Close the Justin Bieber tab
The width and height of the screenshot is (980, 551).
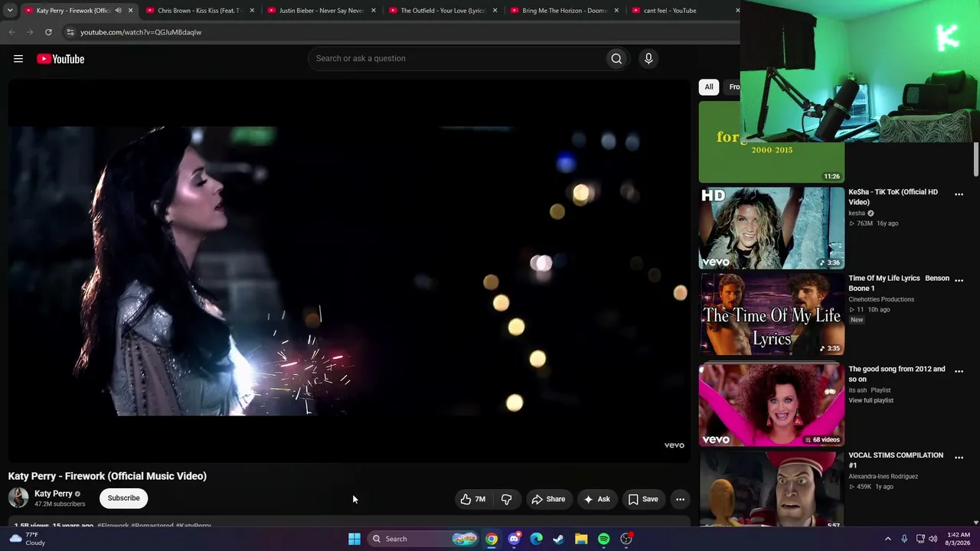pyautogui.click(x=373, y=11)
